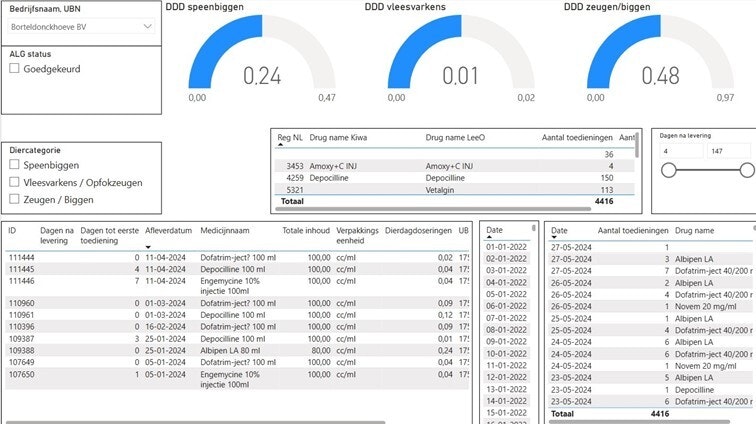Click the DDD vleesvarkens gauge chart
The image size is (756, 424).
(462, 60)
